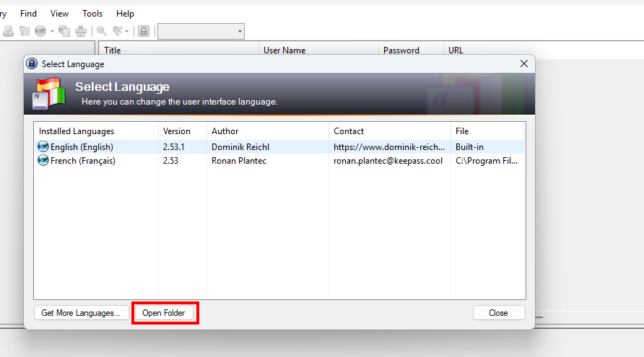This screenshot has width=644, height=357.
Task: Click the Copy Password toolbar icon
Action: [x=25, y=31]
